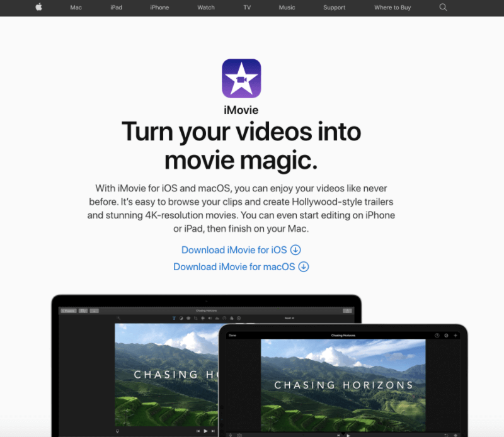Click the plus icon in iPad preview toolbar
The height and width of the screenshot is (437, 504).
pos(455,336)
